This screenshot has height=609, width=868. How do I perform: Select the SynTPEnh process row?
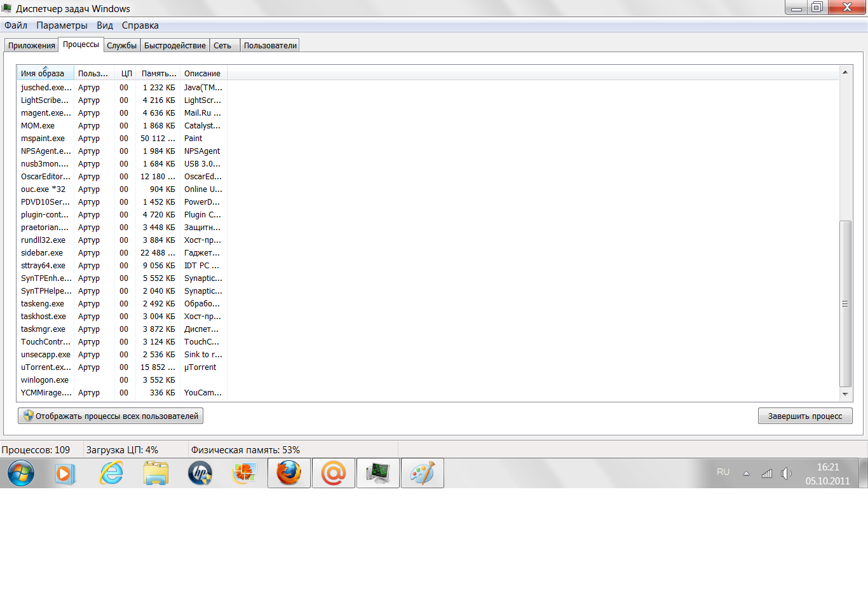[x=122, y=278]
